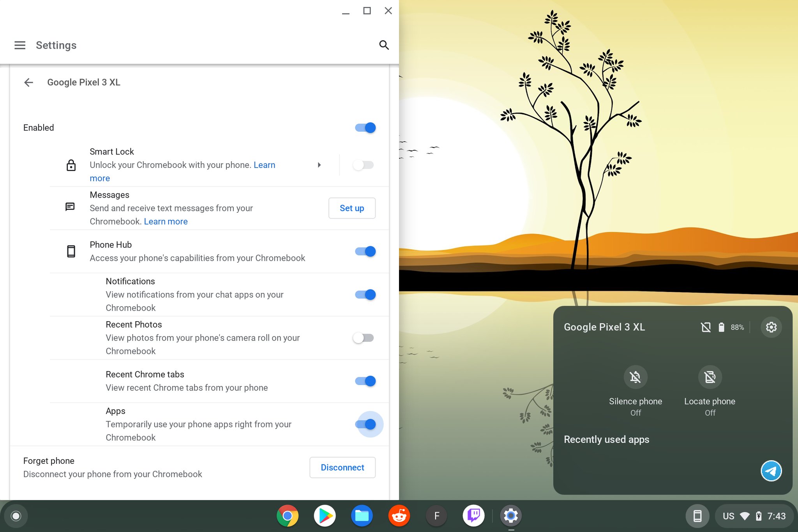Open Telegram from recently used apps
The width and height of the screenshot is (798, 532).
tap(771, 471)
